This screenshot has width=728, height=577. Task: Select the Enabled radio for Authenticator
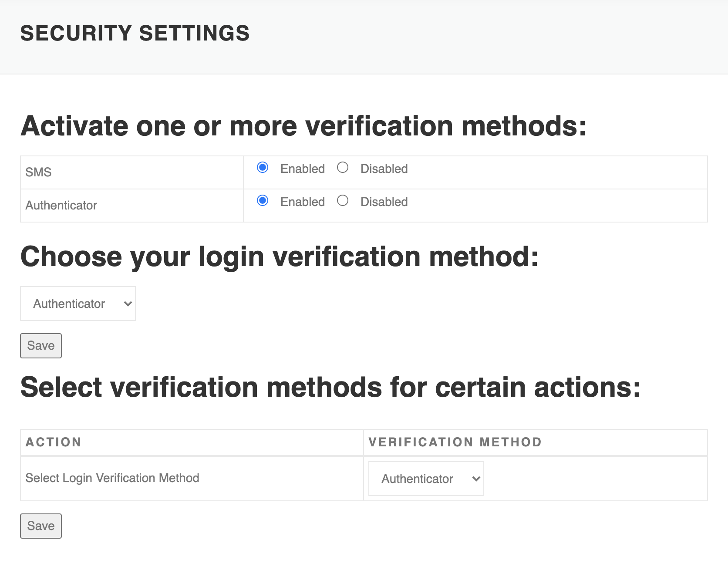(263, 201)
